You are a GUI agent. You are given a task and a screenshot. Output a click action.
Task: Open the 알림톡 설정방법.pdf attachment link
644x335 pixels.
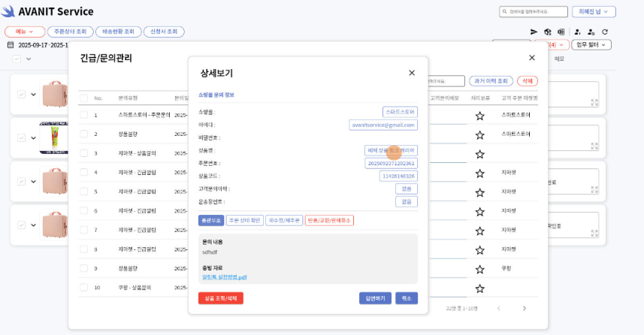click(224, 277)
